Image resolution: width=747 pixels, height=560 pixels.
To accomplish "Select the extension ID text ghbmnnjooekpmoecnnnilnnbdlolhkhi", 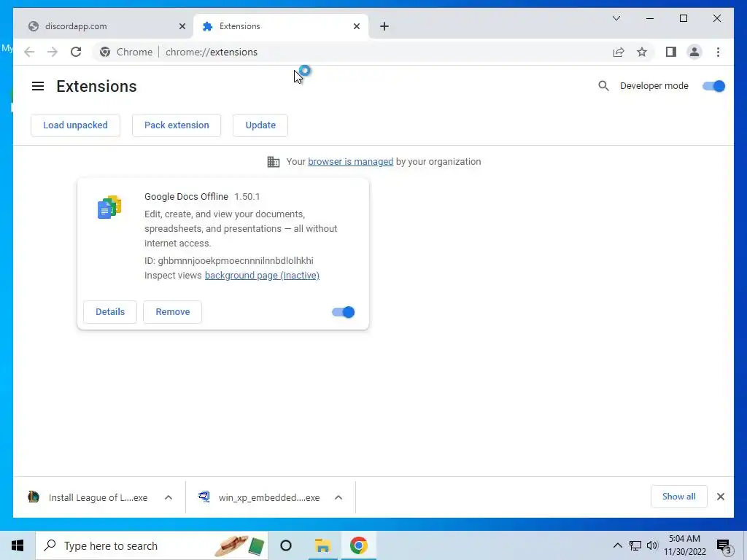I will pyautogui.click(x=236, y=260).
